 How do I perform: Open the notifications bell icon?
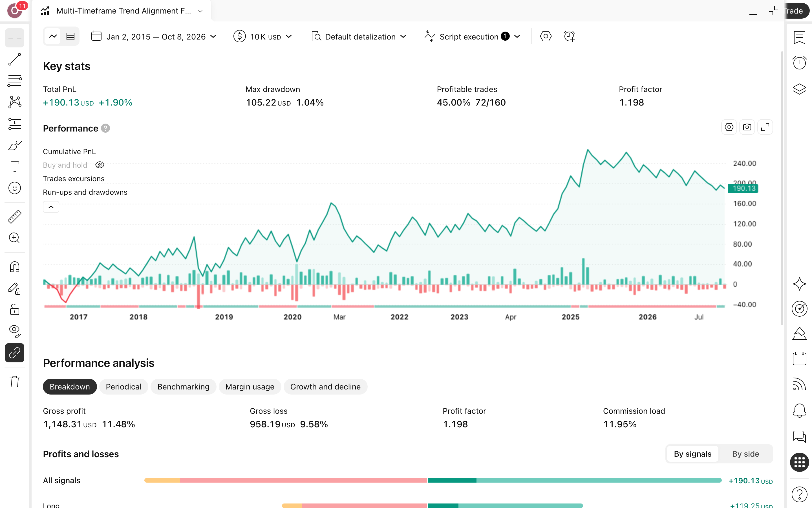[x=799, y=411]
